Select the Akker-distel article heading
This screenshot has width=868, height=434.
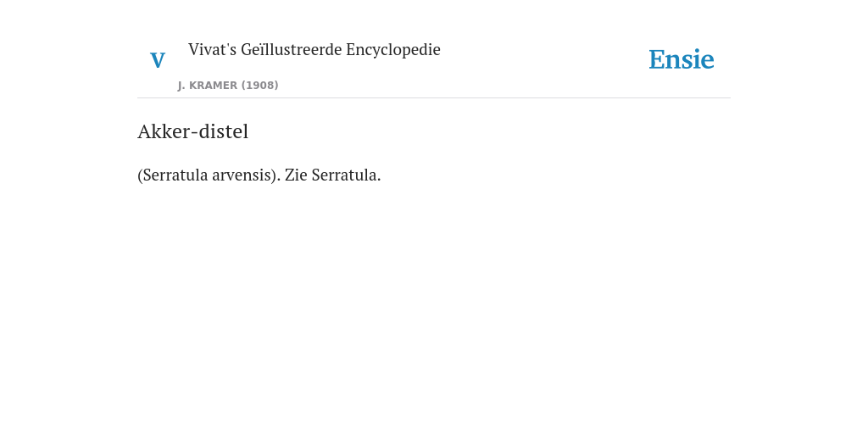192,131
